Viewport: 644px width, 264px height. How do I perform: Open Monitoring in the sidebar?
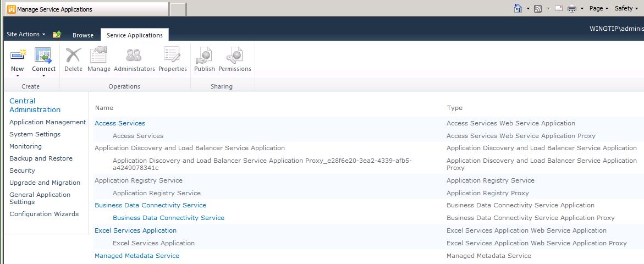[25, 146]
